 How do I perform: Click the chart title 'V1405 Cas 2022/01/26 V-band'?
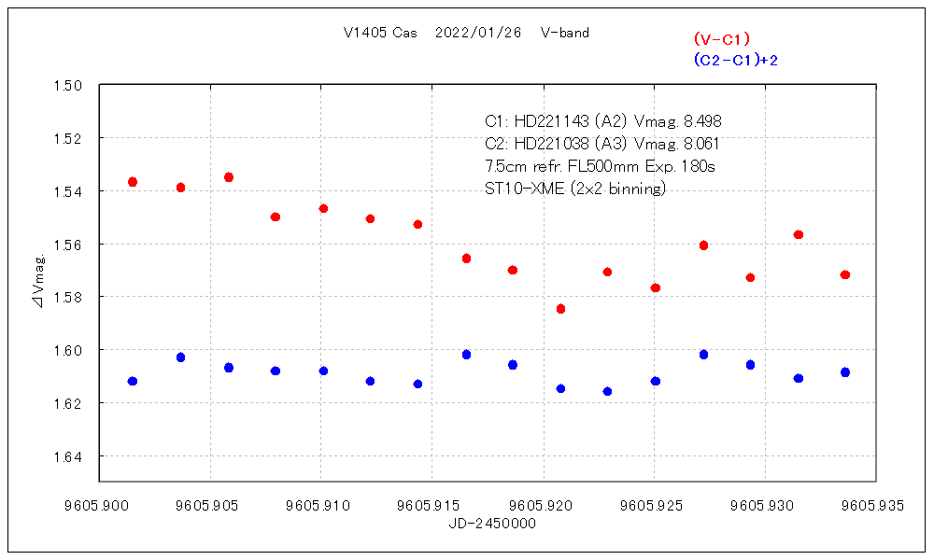tap(466, 33)
